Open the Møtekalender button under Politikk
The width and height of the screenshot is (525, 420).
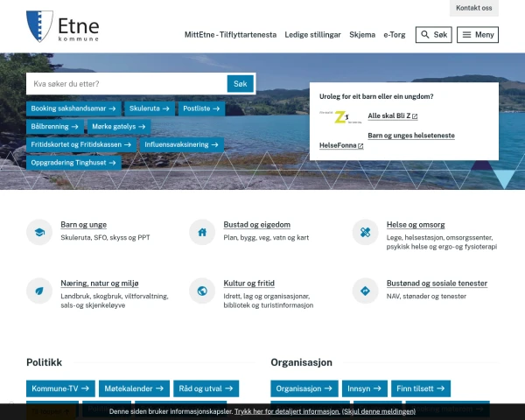click(135, 388)
